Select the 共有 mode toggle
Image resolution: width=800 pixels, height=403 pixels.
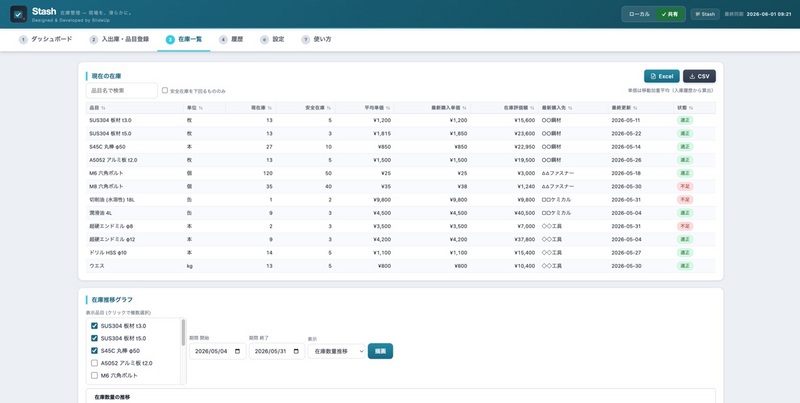pos(670,14)
